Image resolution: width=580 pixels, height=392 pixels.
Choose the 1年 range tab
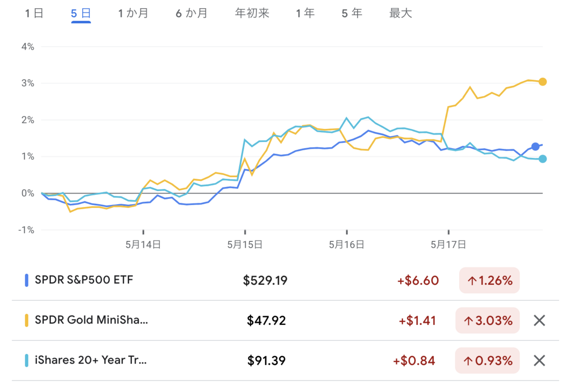(305, 14)
